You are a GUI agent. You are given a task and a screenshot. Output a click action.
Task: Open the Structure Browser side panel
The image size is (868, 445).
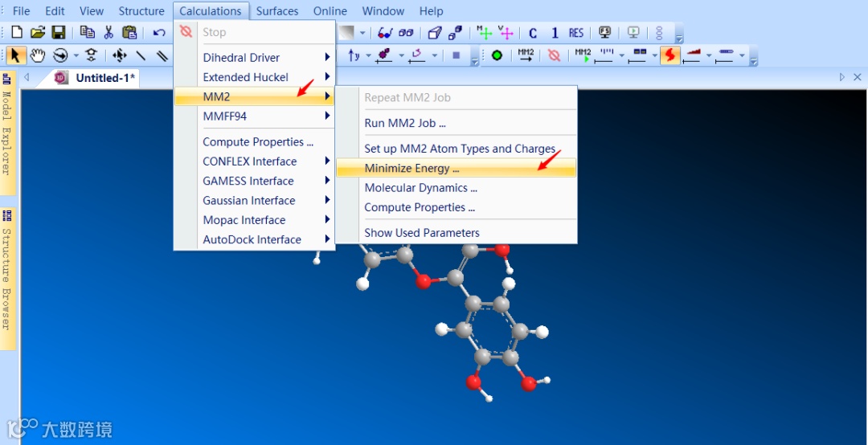(x=7, y=279)
